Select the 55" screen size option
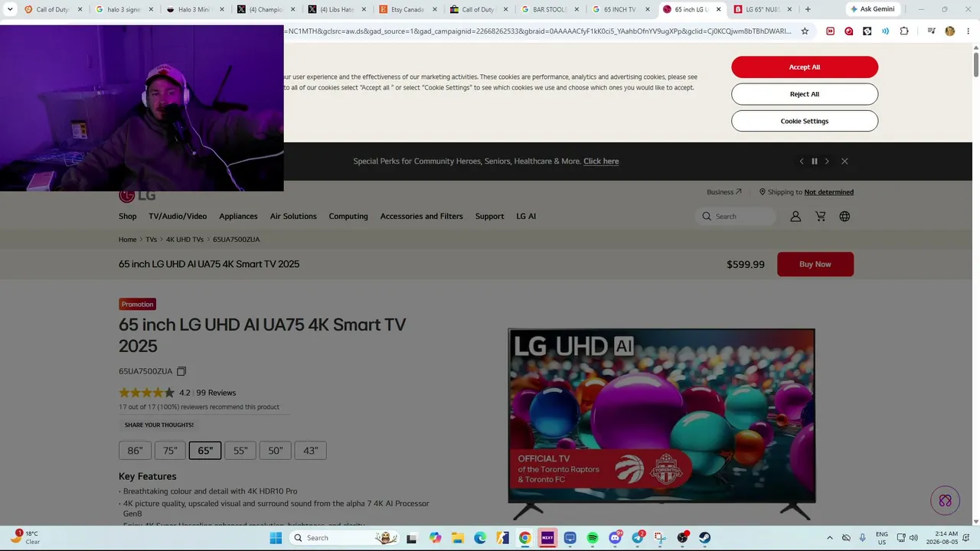 tap(240, 451)
